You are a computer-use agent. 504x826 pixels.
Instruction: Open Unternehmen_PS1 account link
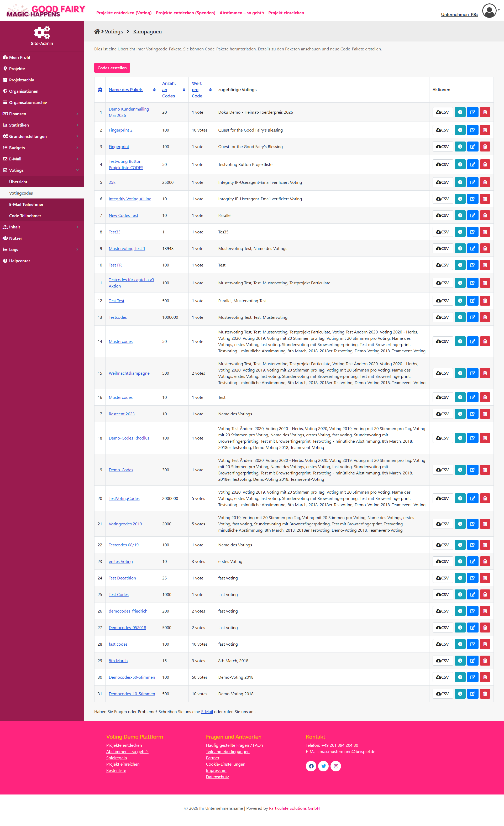coord(459,14)
